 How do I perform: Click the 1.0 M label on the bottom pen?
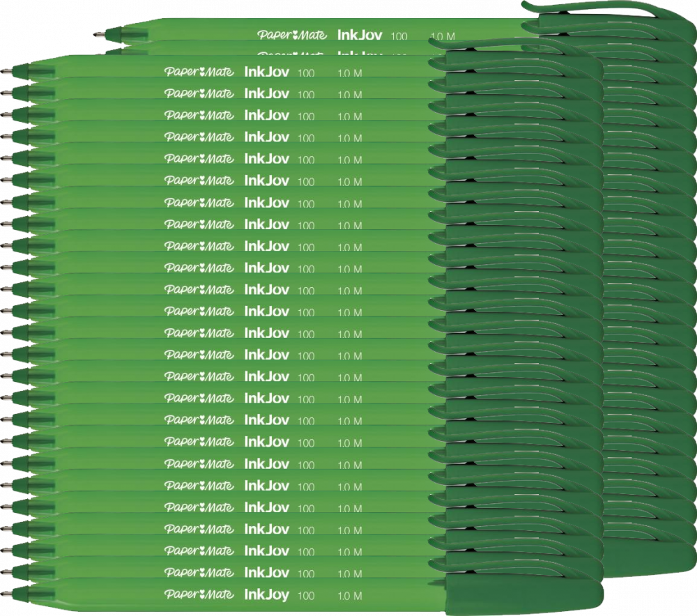(349, 595)
